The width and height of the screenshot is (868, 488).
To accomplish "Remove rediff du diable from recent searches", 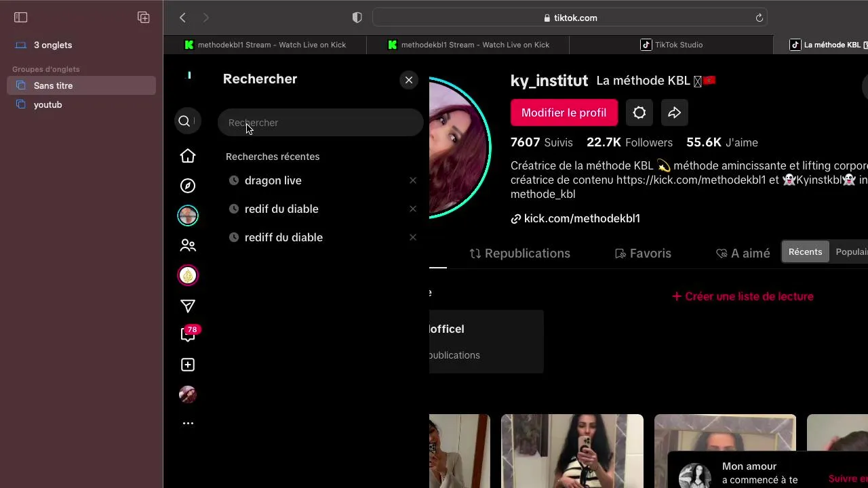I will tap(413, 237).
